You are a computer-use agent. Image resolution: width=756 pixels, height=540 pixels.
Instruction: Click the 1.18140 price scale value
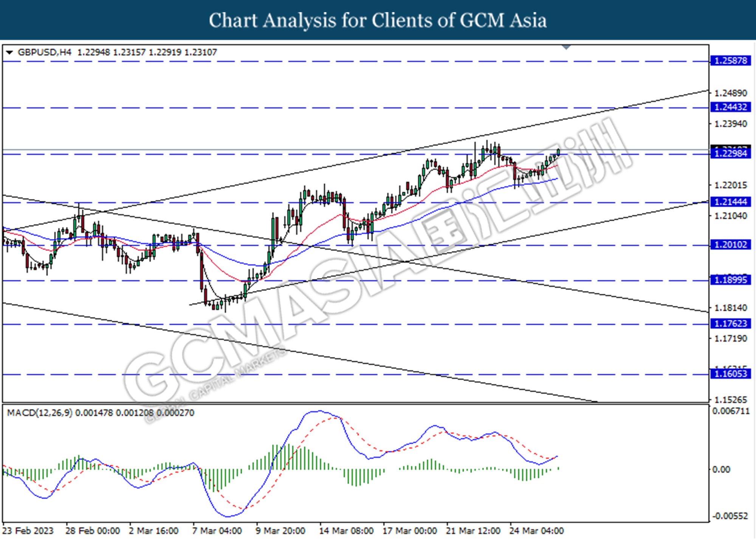pyautogui.click(x=731, y=308)
